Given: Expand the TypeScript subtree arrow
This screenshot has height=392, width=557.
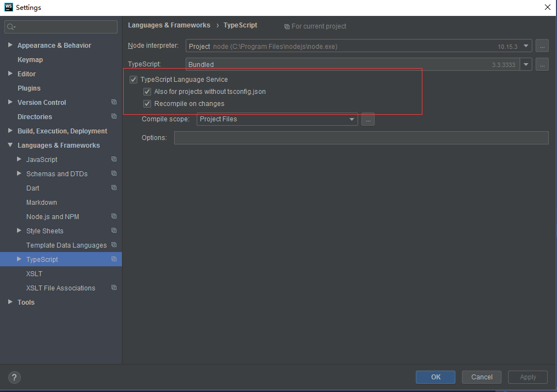Looking at the screenshot, I should (x=19, y=259).
